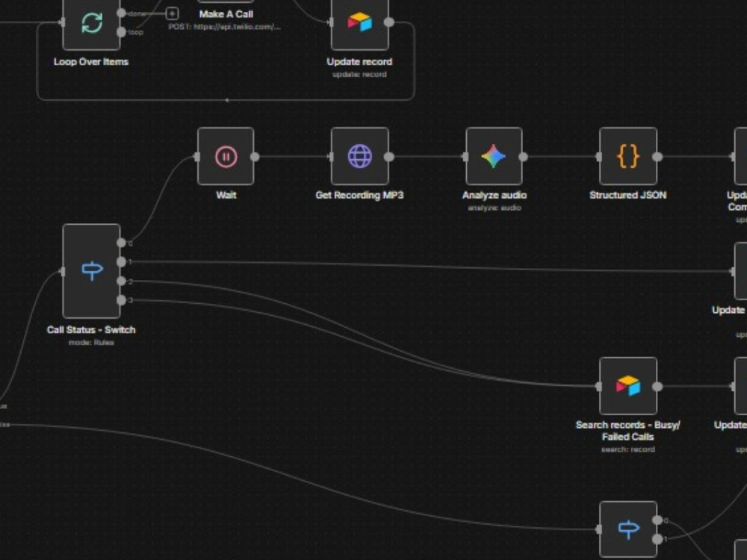The width and height of the screenshot is (747, 560).
Task: Select the Call Status - Switch node
Action: [91, 271]
